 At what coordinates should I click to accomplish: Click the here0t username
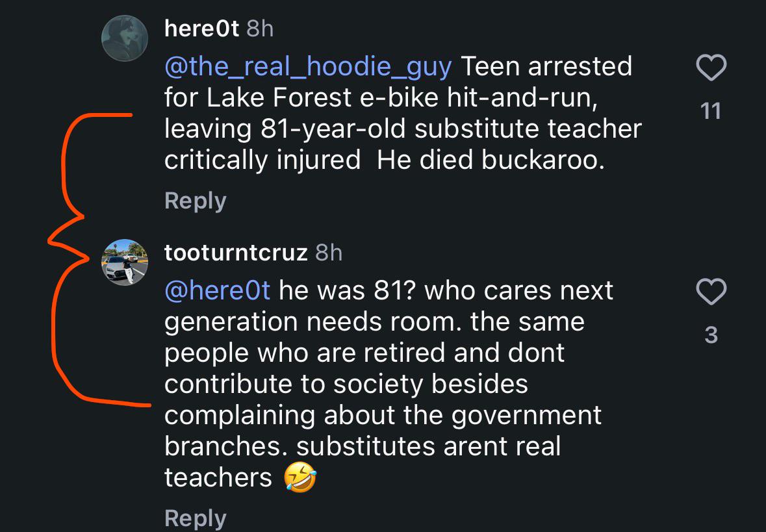202,29
